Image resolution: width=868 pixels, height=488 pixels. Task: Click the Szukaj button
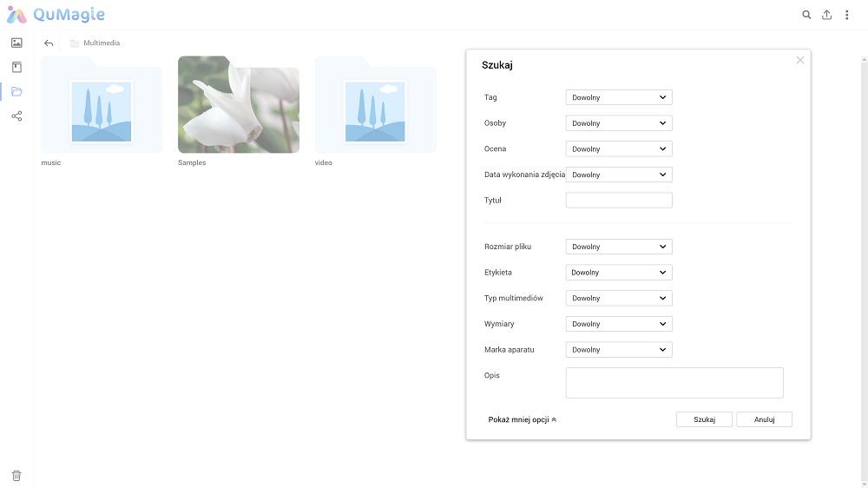[x=704, y=419]
